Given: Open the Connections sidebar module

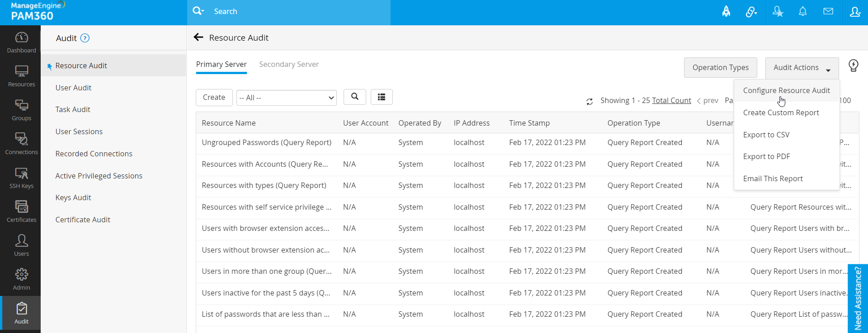Looking at the screenshot, I should [21, 143].
